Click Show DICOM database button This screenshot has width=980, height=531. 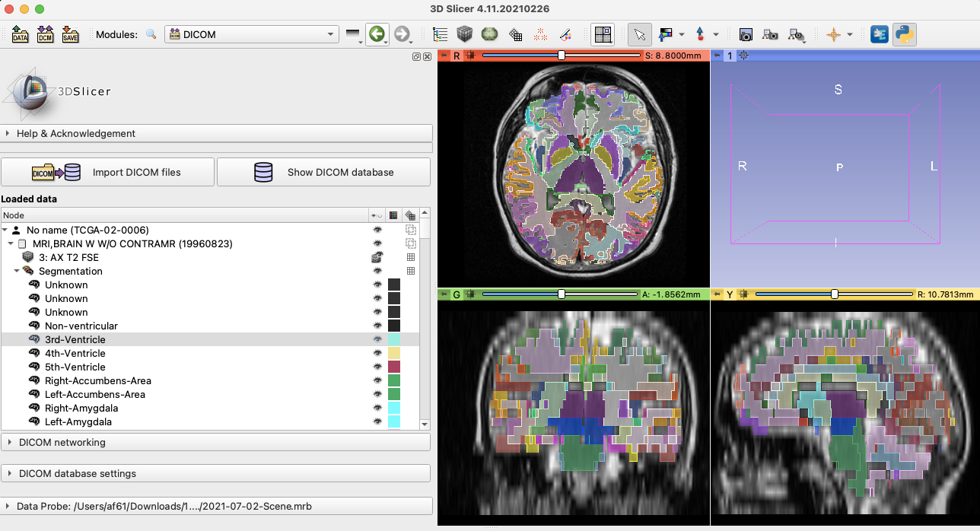coord(323,172)
